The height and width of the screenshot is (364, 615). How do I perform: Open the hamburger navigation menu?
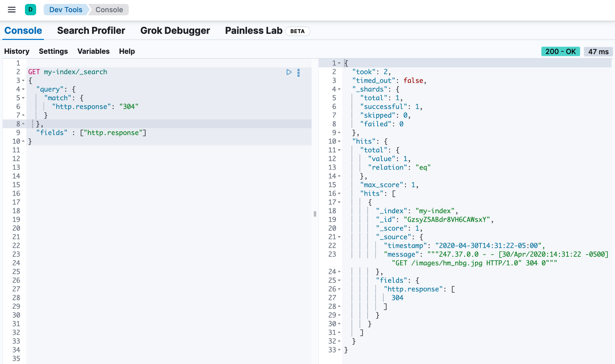click(12, 10)
